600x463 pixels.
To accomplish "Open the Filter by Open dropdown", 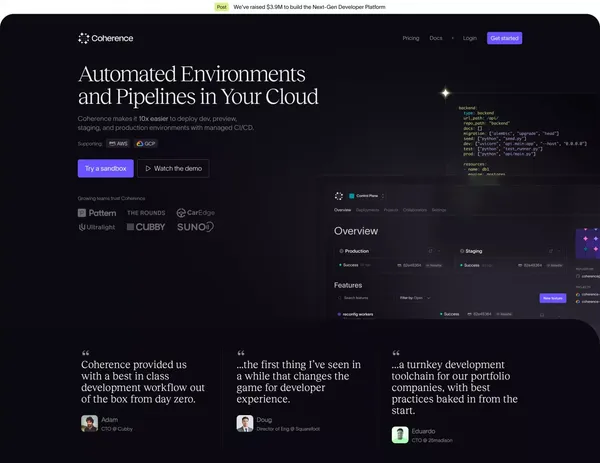I will point(415,298).
